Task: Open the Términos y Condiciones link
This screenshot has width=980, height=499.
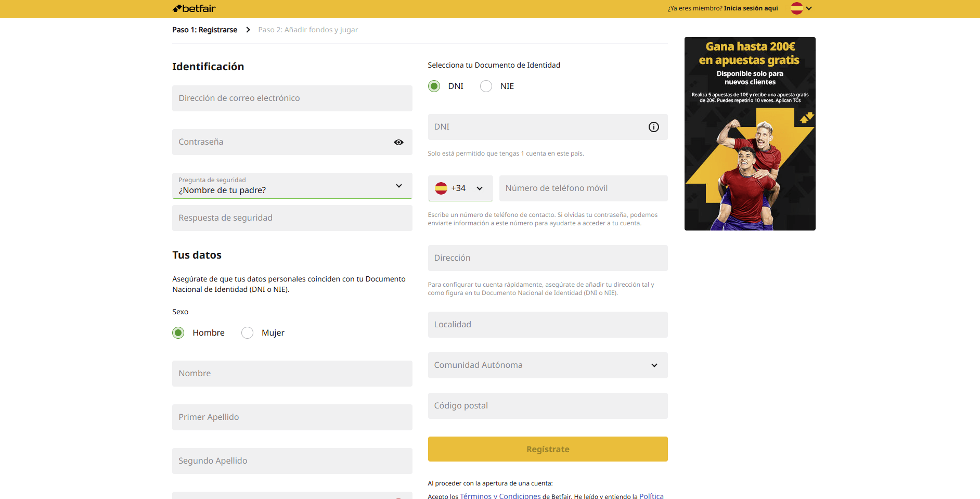Action: pyautogui.click(x=500, y=496)
